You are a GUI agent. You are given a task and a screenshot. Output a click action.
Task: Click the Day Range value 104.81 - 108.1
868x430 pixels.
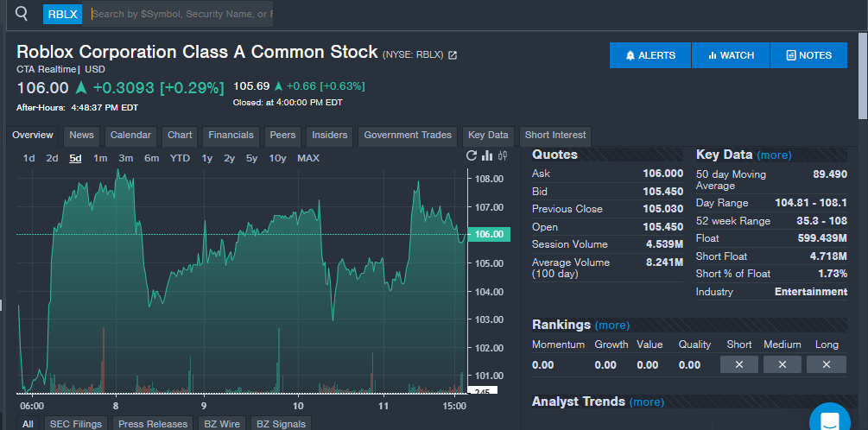pos(811,203)
